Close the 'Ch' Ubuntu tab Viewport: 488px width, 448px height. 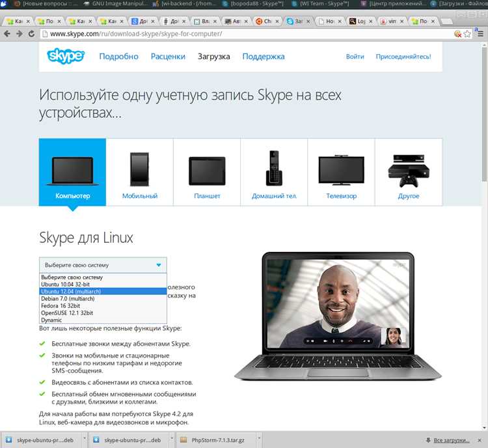pos(277,21)
